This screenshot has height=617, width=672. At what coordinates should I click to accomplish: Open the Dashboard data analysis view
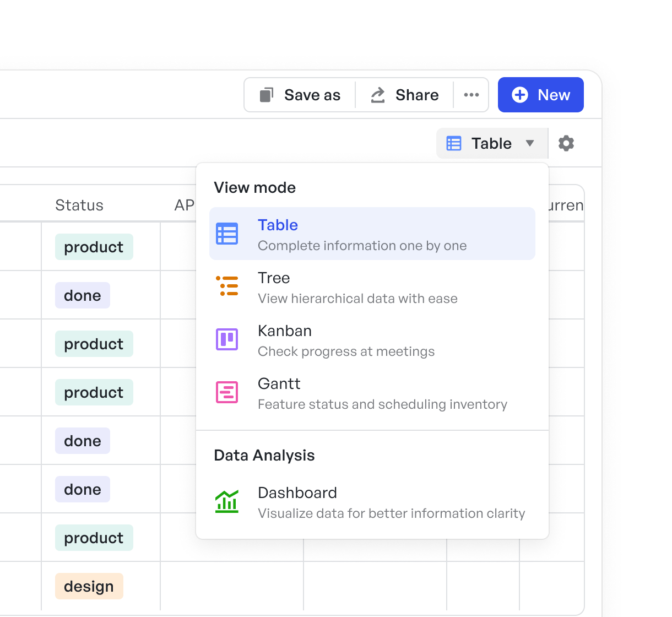coord(372,501)
